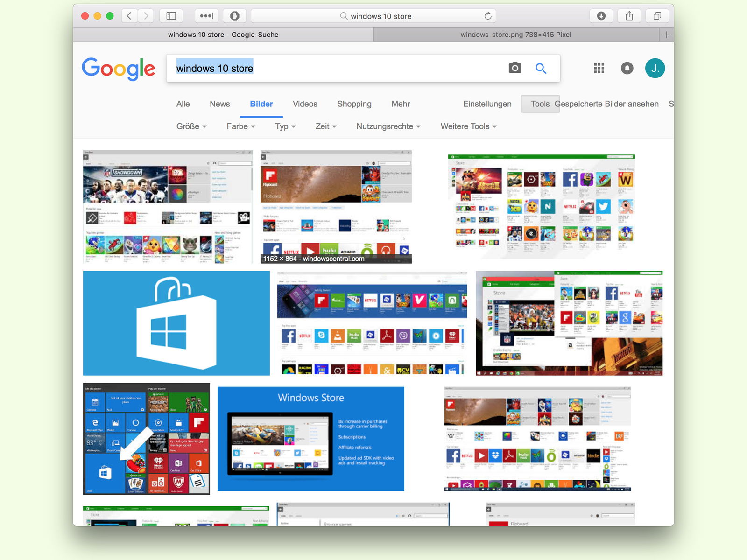Open the blue Windows Store slide image

click(x=311, y=439)
